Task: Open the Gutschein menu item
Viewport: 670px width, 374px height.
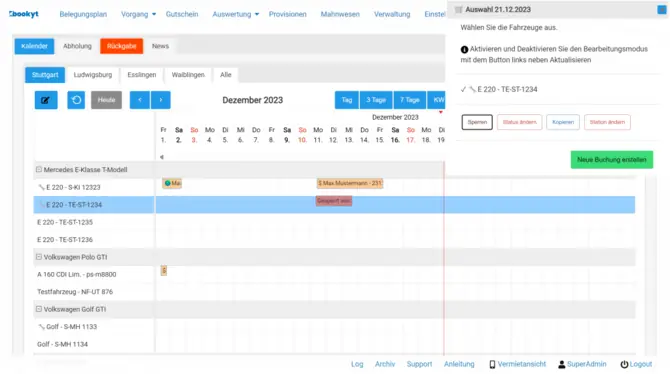Action: [x=182, y=14]
